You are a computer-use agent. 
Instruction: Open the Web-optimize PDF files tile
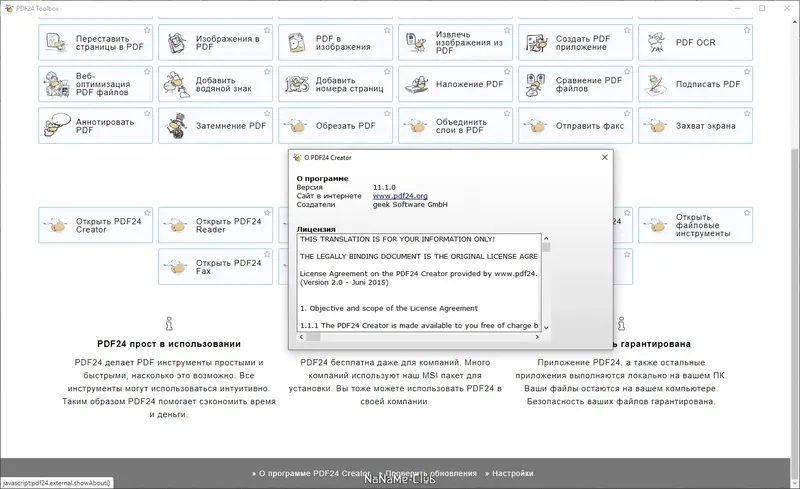click(x=95, y=84)
